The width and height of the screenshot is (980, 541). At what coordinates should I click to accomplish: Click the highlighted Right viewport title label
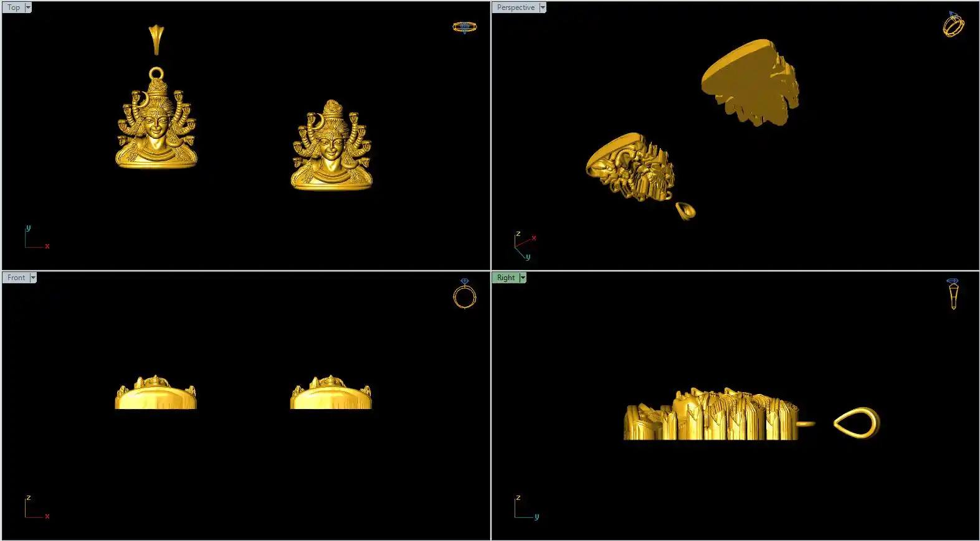pos(506,278)
